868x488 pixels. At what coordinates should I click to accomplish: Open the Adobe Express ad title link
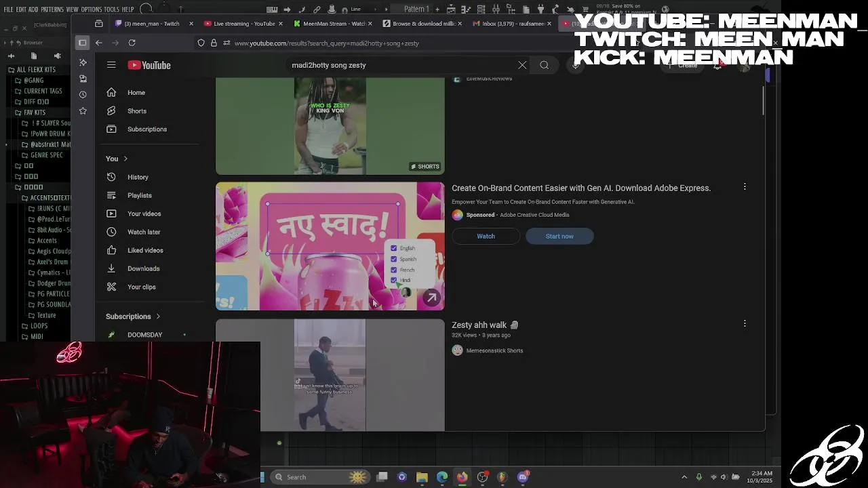[x=581, y=188]
